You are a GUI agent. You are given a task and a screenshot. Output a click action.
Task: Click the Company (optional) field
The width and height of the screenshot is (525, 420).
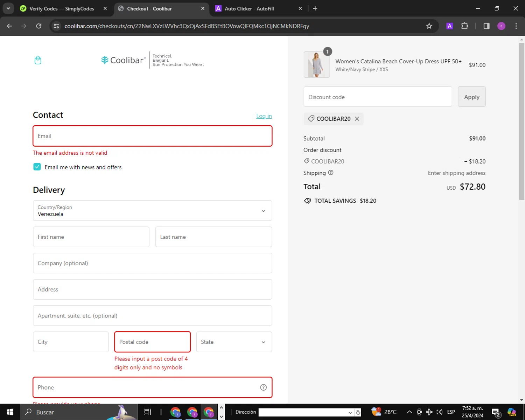coord(152,263)
